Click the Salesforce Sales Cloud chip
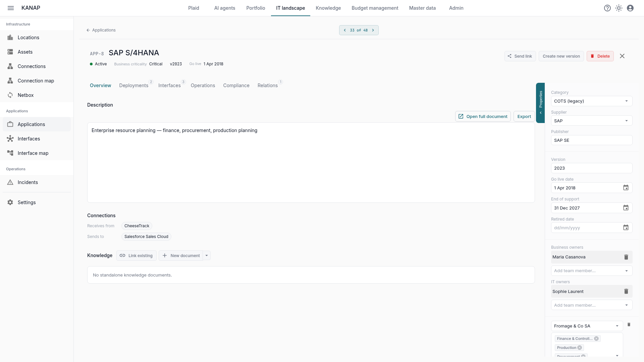 pyautogui.click(x=146, y=237)
